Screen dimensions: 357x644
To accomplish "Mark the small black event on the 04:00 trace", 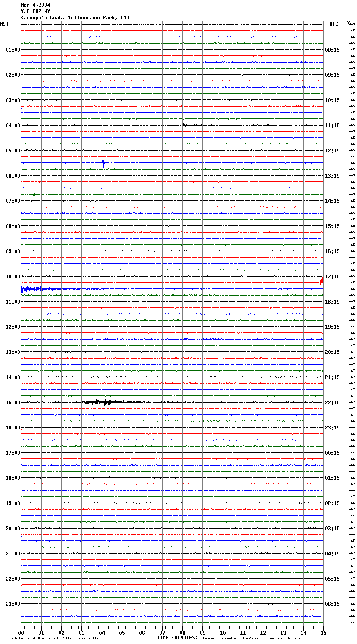I will coord(184,125).
